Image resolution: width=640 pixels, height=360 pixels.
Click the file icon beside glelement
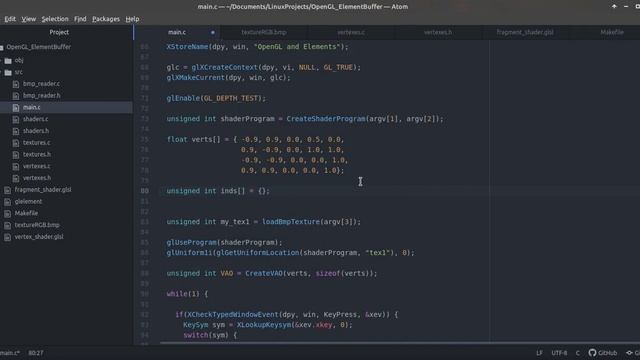(7, 202)
